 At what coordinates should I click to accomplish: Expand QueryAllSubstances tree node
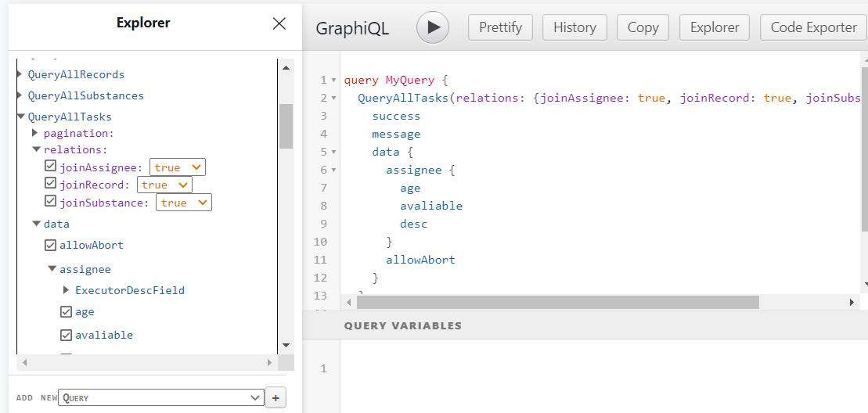click(x=20, y=95)
